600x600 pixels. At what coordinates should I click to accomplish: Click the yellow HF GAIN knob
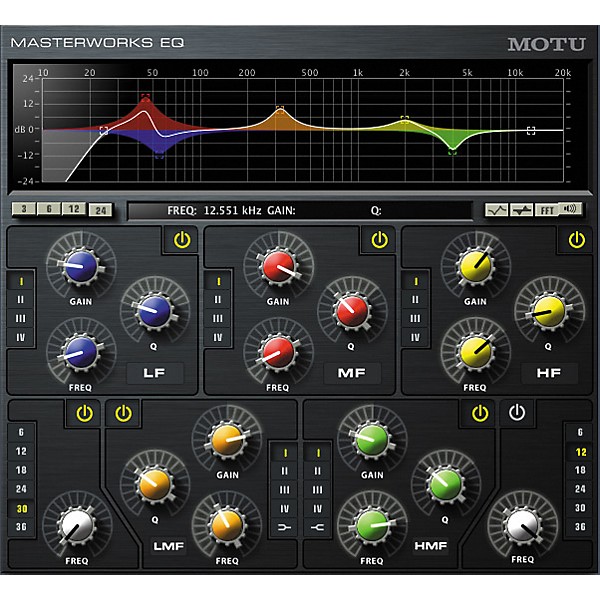click(x=476, y=266)
